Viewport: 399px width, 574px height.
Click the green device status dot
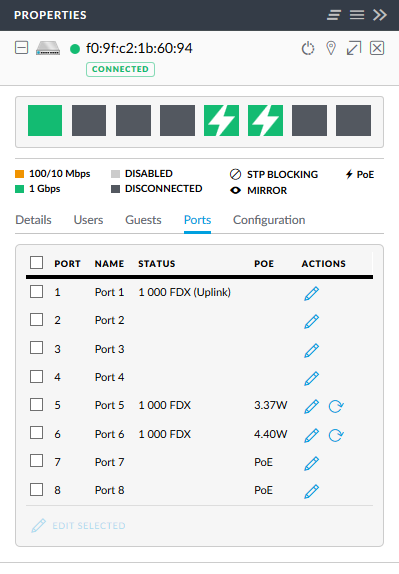(75, 49)
